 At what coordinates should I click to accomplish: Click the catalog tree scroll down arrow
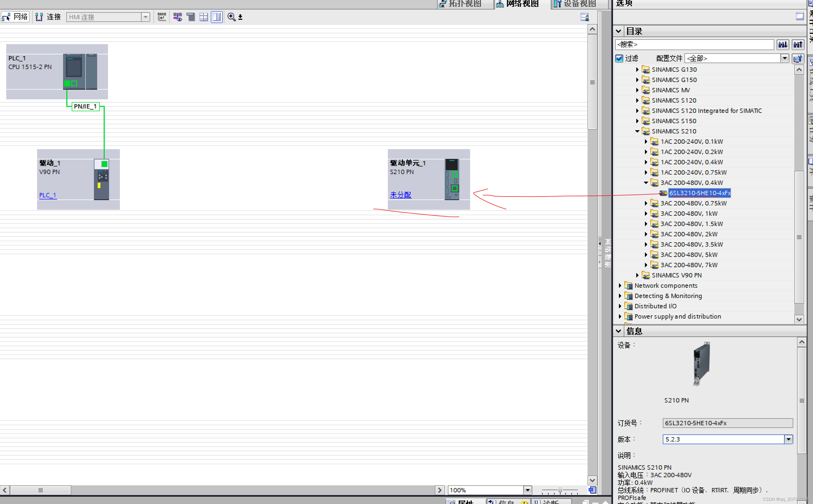click(799, 319)
